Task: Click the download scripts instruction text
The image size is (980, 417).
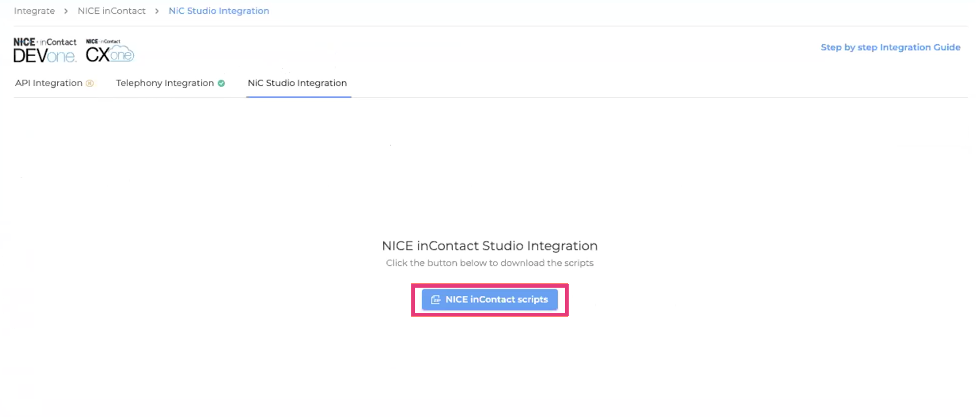Action: pos(490,263)
